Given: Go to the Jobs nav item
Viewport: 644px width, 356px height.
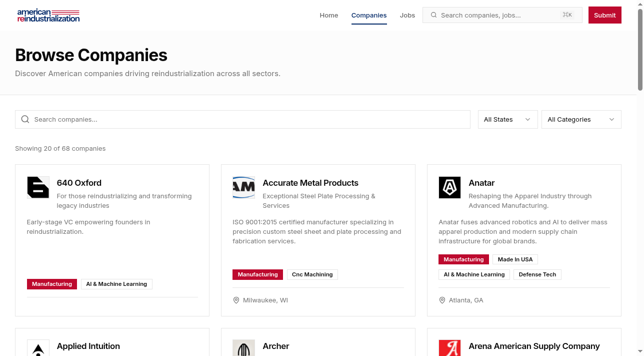Looking at the screenshot, I should pyautogui.click(x=407, y=15).
